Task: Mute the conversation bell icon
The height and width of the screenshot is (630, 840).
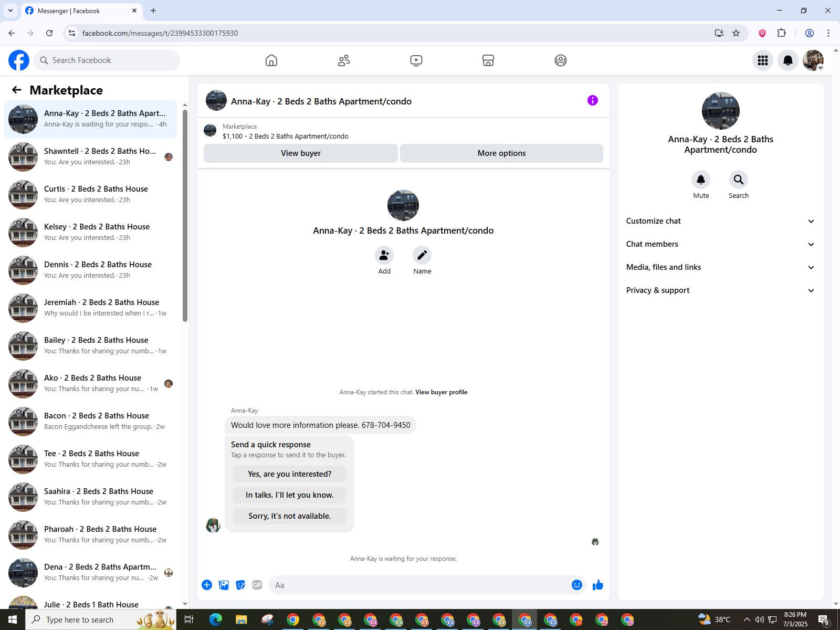Action: [x=701, y=180]
